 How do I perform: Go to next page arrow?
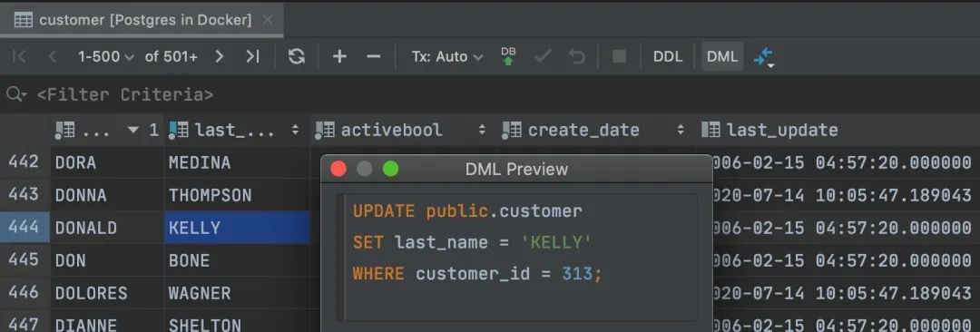click(219, 57)
